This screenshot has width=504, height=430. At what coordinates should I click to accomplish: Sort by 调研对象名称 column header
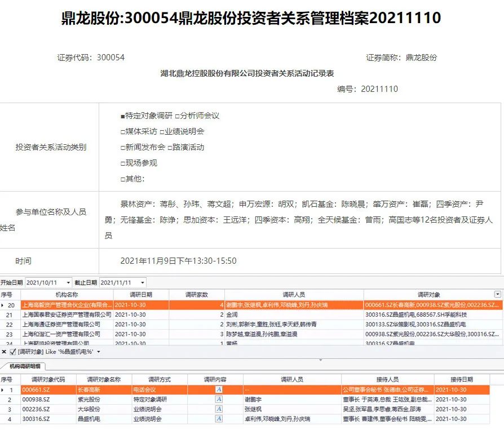(104, 379)
